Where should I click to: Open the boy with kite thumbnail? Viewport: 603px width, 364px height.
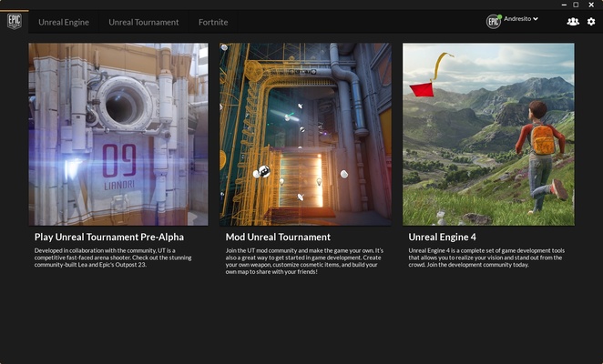488,134
